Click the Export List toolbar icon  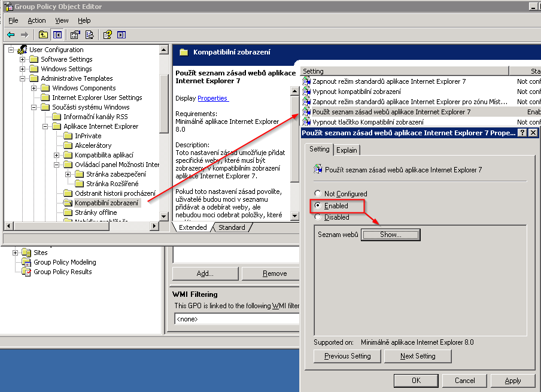pos(89,35)
